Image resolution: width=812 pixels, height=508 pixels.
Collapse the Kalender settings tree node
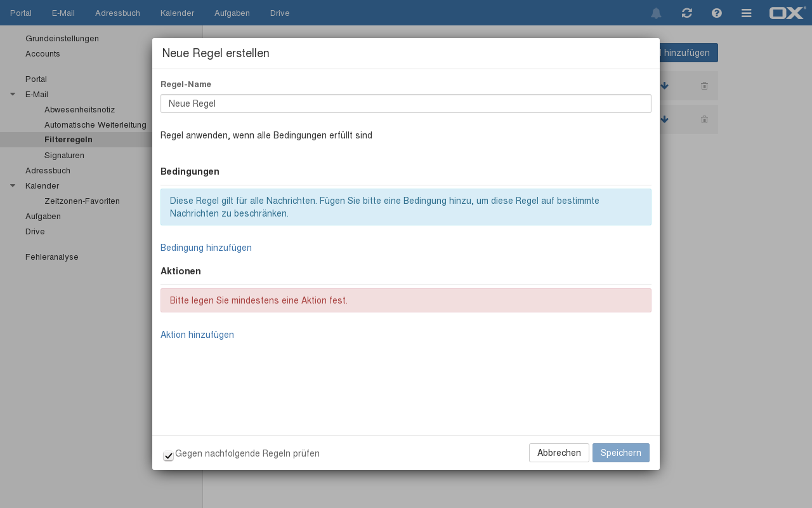click(x=13, y=186)
